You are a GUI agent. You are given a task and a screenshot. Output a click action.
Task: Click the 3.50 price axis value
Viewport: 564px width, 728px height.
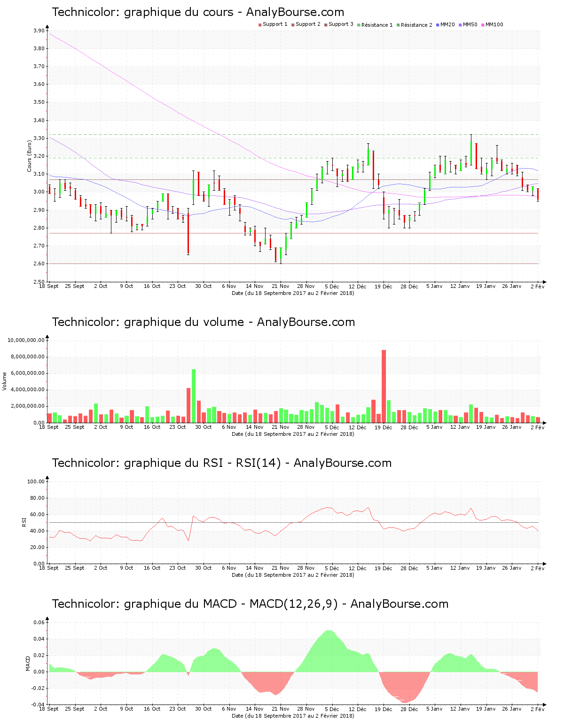coord(39,102)
